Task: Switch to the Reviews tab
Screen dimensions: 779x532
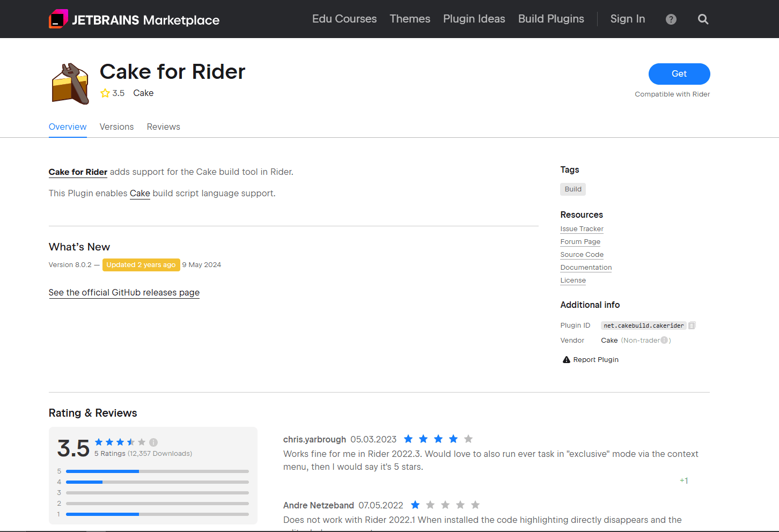Action: (x=164, y=127)
